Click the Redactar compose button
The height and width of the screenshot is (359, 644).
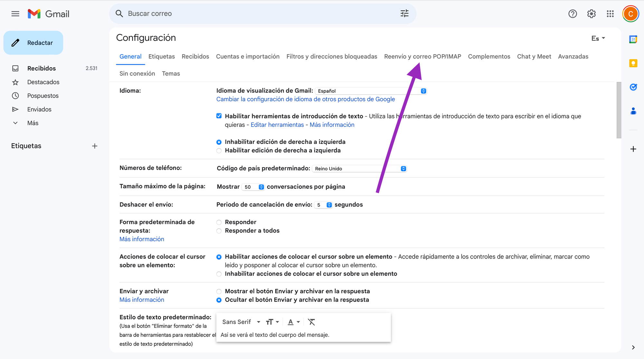(x=33, y=43)
